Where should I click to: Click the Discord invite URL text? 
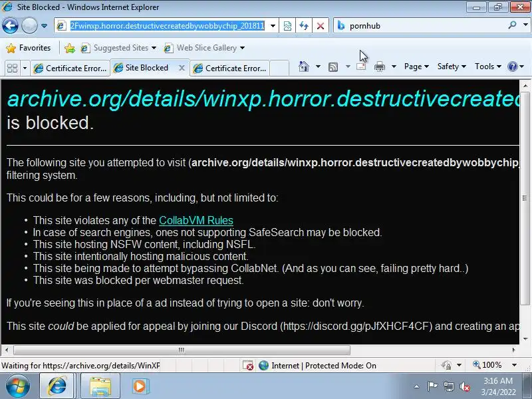pyautogui.click(x=356, y=327)
